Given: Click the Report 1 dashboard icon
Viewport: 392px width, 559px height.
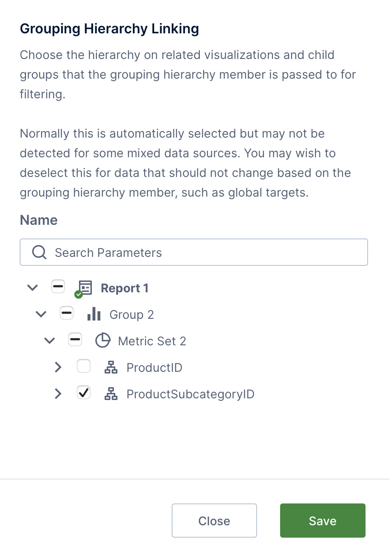Looking at the screenshot, I should point(85,288).
